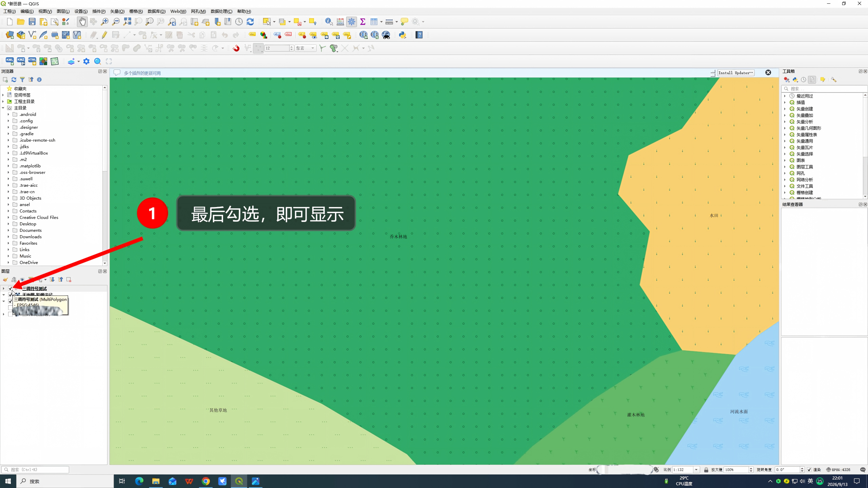The width and height of the screenshot is (868, 488).
Task: Open the 插件(P) menu
Action: click(99, 11)
